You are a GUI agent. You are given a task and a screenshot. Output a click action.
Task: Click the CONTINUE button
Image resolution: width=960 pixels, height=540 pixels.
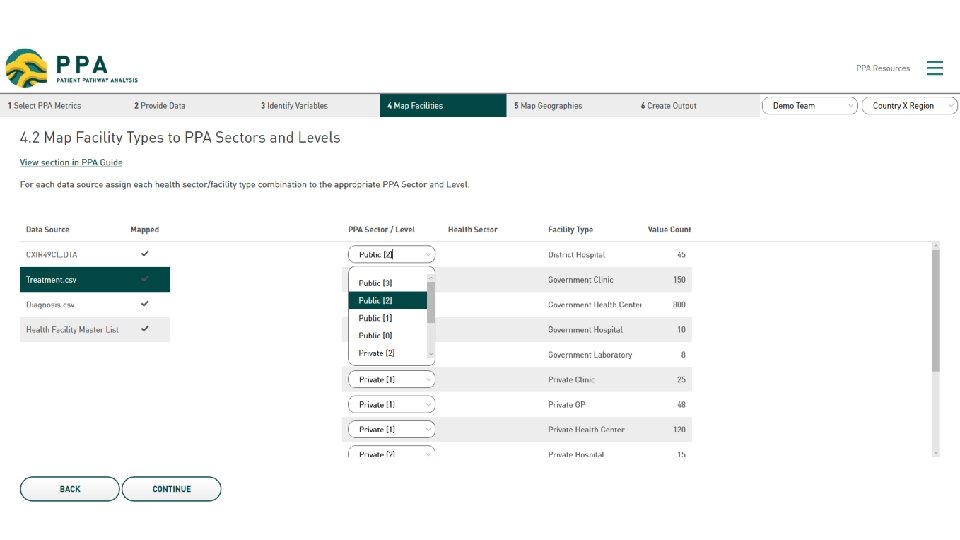pos(171,489)
